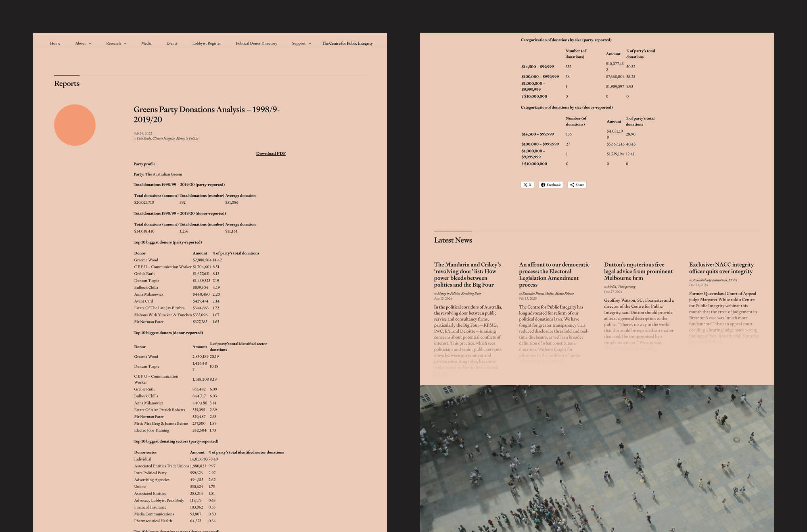Select the Advertising Agencies sector row
Screen dimensions: 807x532
coord(209,480)
